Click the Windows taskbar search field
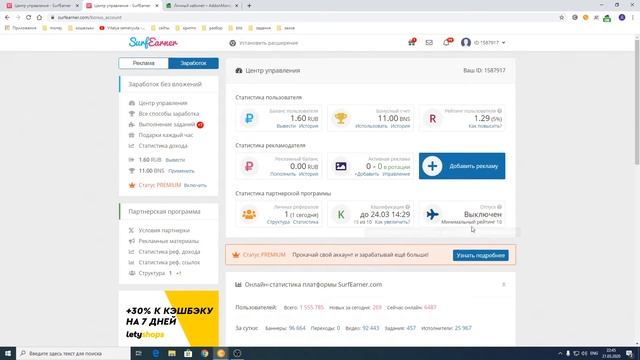Viewport: 640px width, 360px height. [73, 353]
